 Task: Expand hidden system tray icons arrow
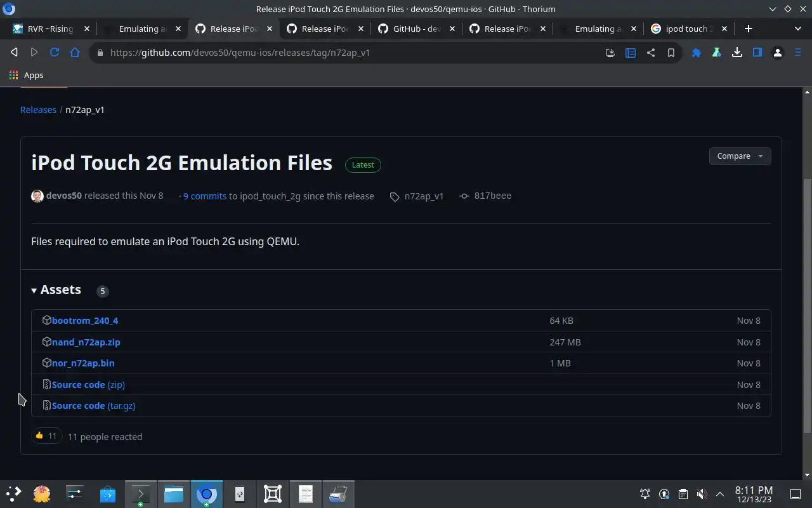pyautogui.click(x=720, y=494)
